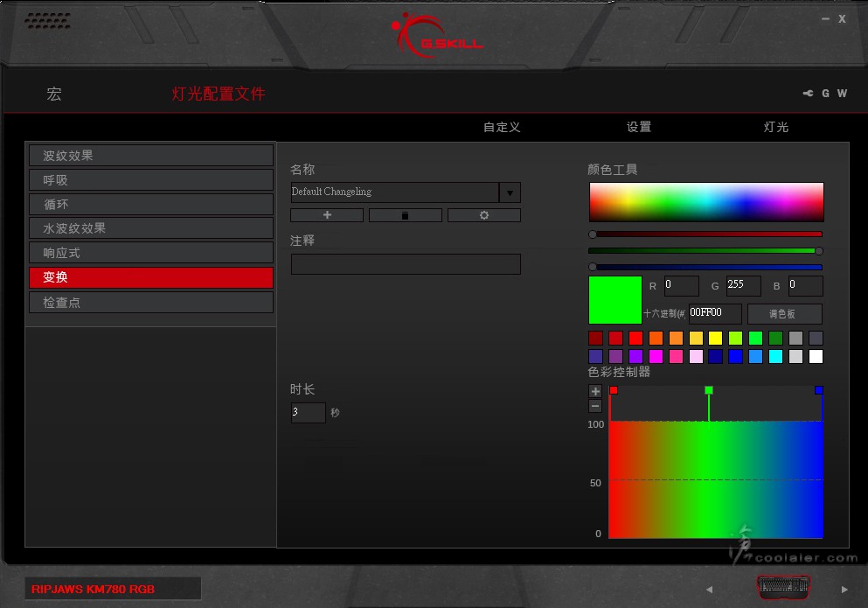Click the G.SKILL logo
Viewport: 868px width, 608px height.
[x=437, y=36]
